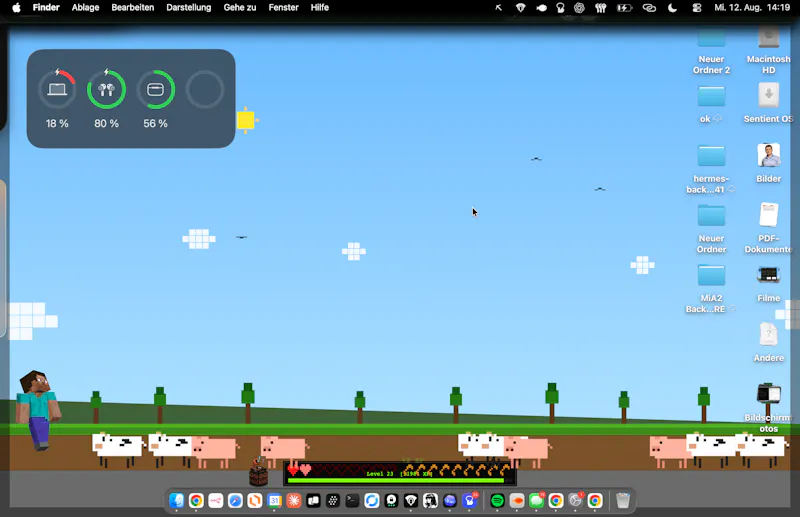Click the "18 %" battery label

[x=57, y=124]
